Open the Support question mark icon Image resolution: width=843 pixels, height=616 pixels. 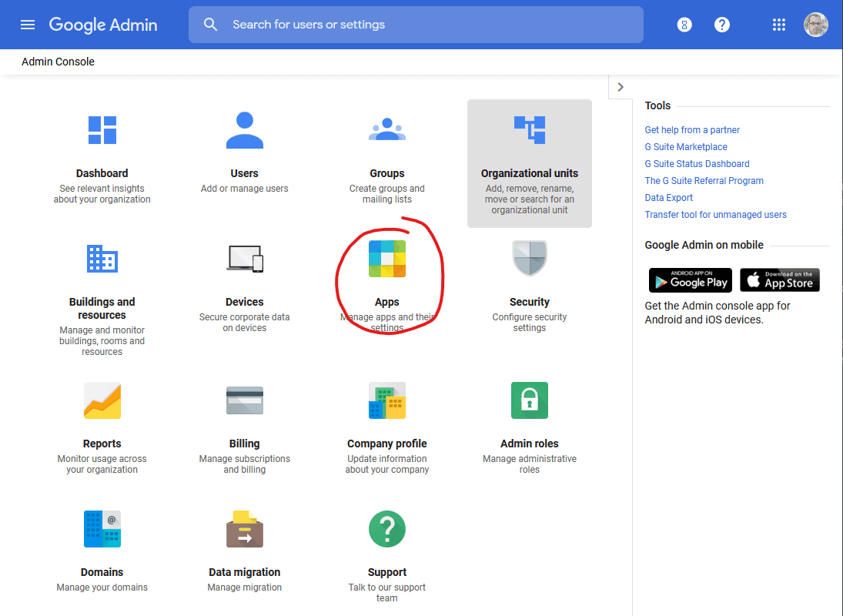[386, 529]
